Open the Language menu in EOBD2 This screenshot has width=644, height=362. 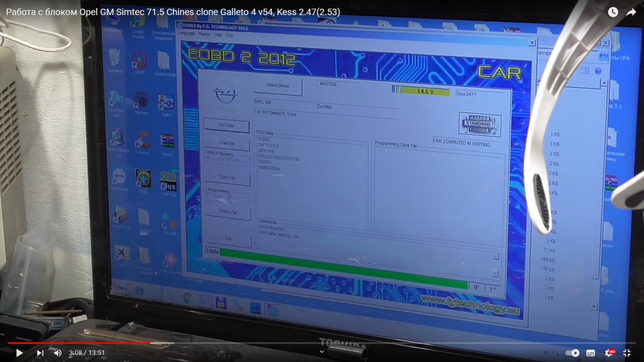coord(186,34)
